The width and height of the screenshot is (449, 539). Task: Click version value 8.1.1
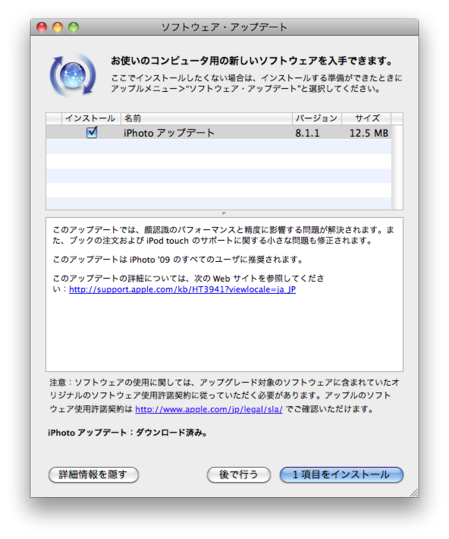coord(307,133)
